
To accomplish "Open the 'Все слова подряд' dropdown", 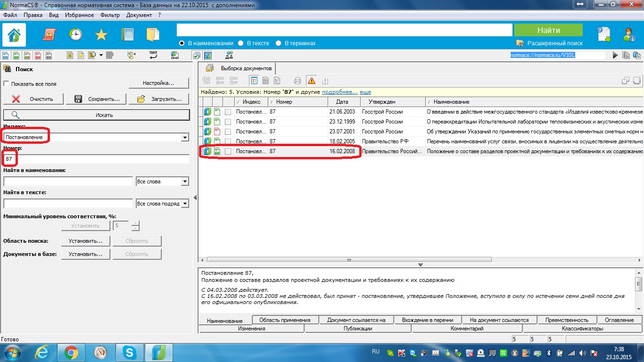I will click(185, 204).
